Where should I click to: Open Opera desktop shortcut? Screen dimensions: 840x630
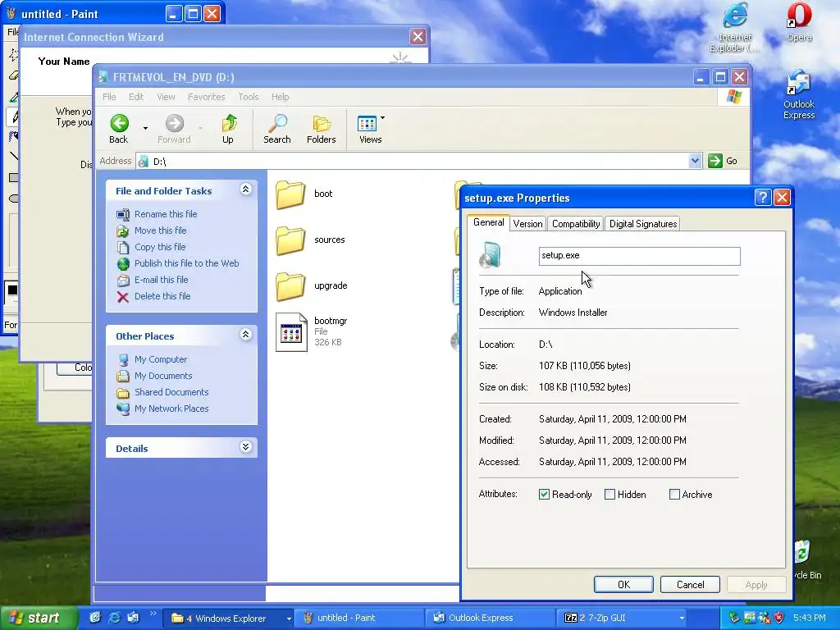[x=799, y=22]
